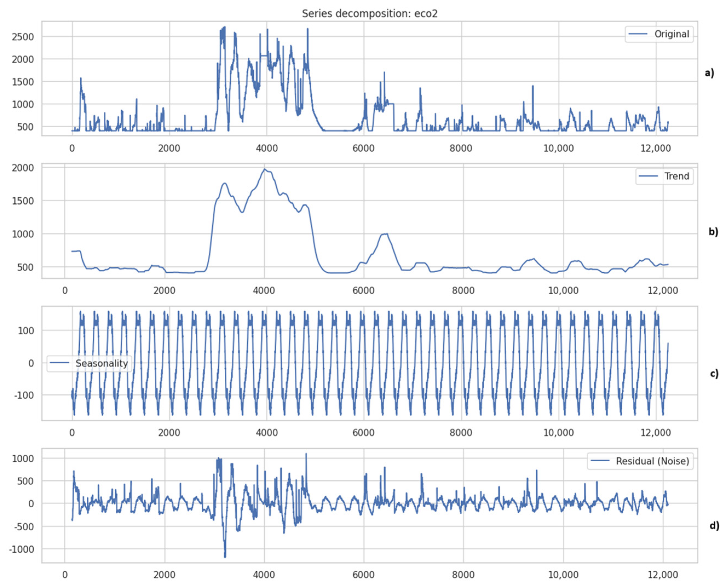Click the 0 x-axis tick under Original plot
Image resolution: width=726 pixels, height=588 pixels.
pos(72,148)
